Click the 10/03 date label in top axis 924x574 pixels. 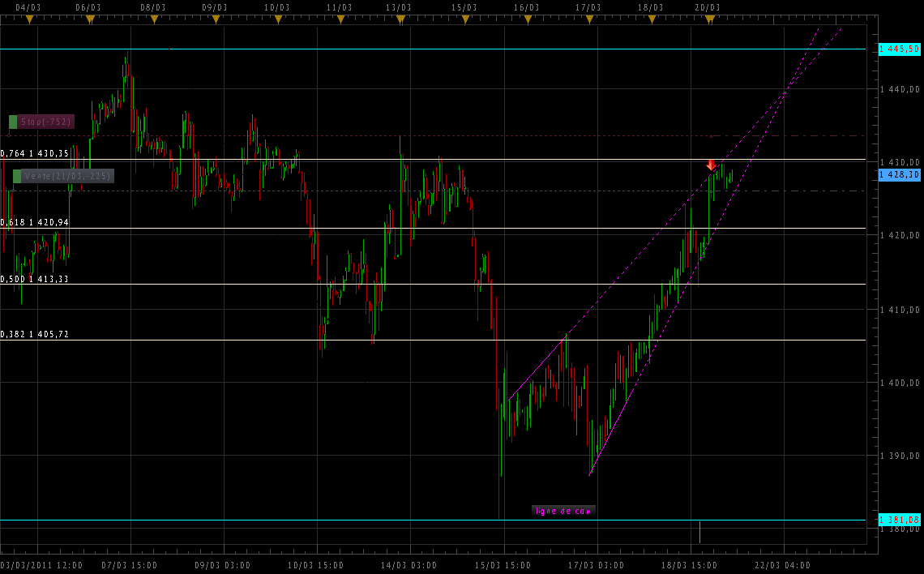(x=276, y=7)
